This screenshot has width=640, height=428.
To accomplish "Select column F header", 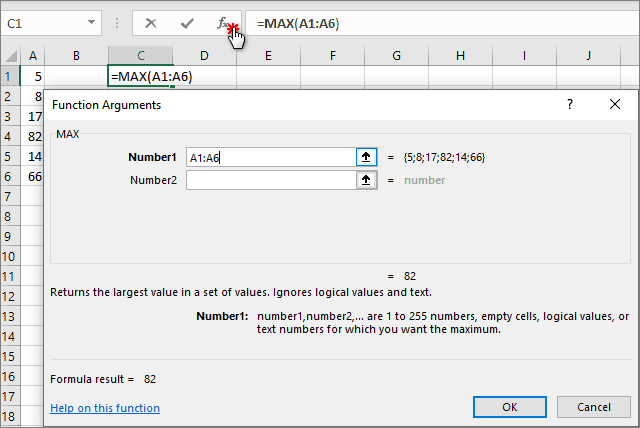I will [x=333, y=55].
